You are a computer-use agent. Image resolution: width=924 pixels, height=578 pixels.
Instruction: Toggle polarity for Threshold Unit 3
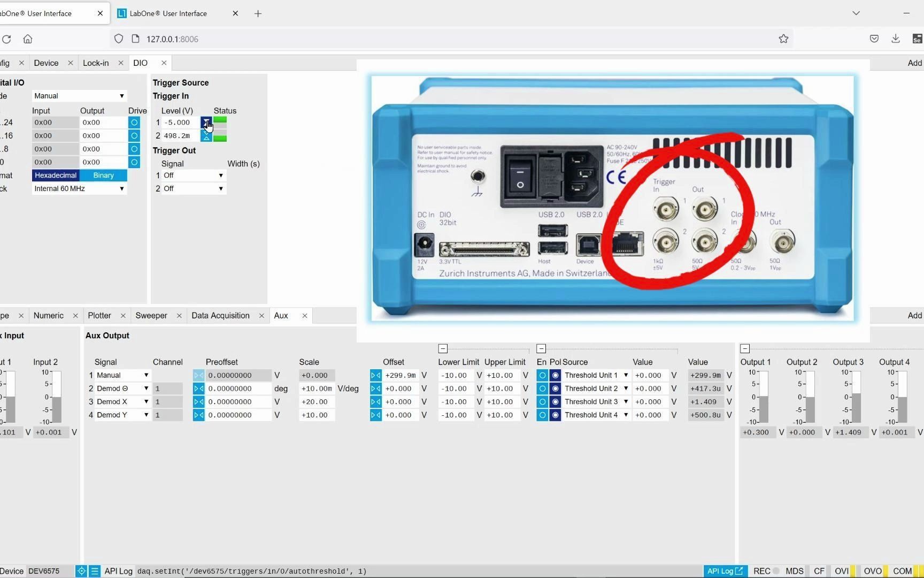[x=555, y=402]
